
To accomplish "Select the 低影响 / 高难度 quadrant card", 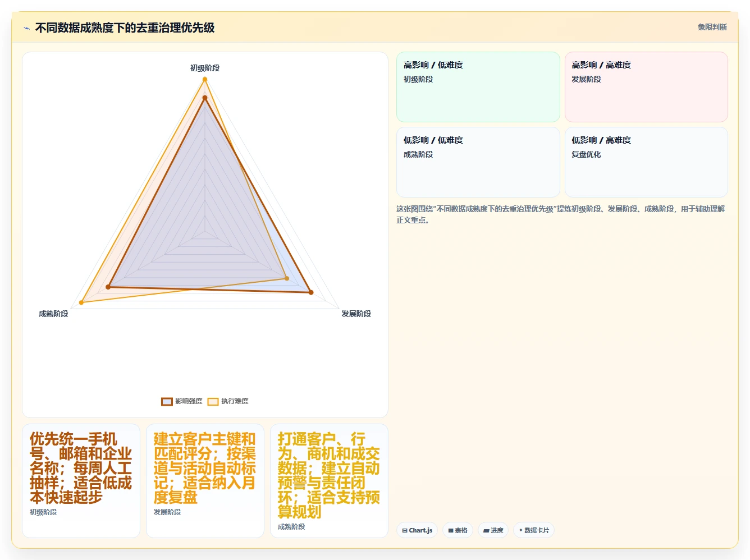I will 646,162.
